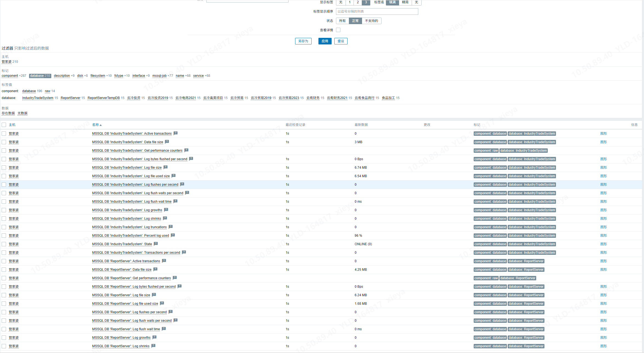This screenshot has height=353, width=644.
Task: Click help icon beside 'IndustryTradeSystem: Percent log used'
Action: click(173, 235)
